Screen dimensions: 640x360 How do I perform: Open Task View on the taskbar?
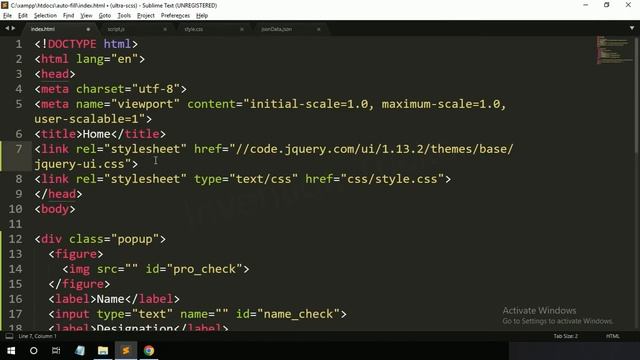tap(56, 351)
